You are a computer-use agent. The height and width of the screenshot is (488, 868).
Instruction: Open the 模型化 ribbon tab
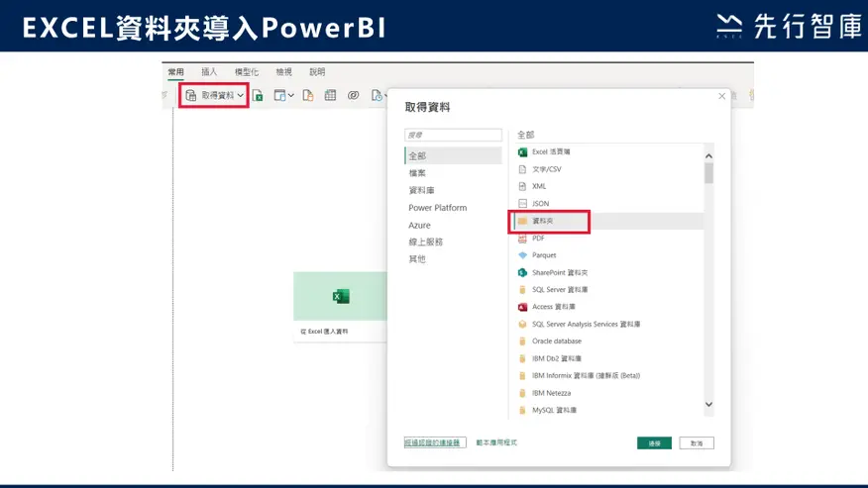click(247, 72)
